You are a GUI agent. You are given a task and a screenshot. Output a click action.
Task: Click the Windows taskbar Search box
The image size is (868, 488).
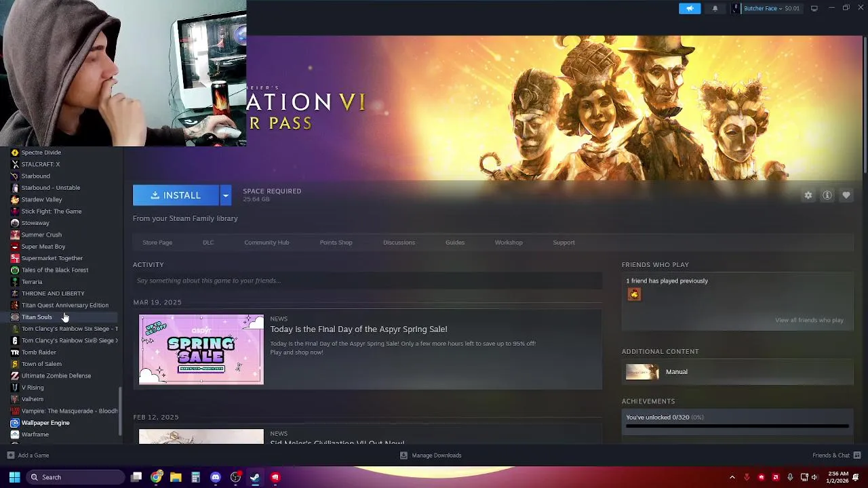click(75, 477)
